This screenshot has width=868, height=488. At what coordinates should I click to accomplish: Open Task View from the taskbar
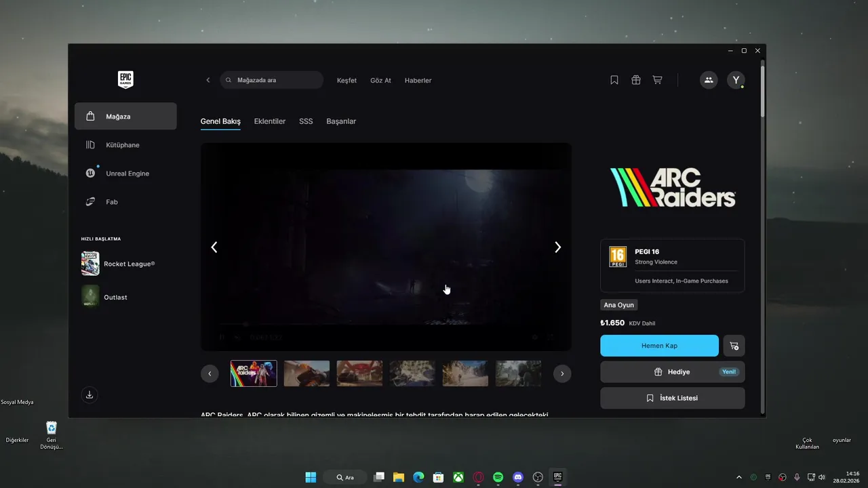pos(379,477)
